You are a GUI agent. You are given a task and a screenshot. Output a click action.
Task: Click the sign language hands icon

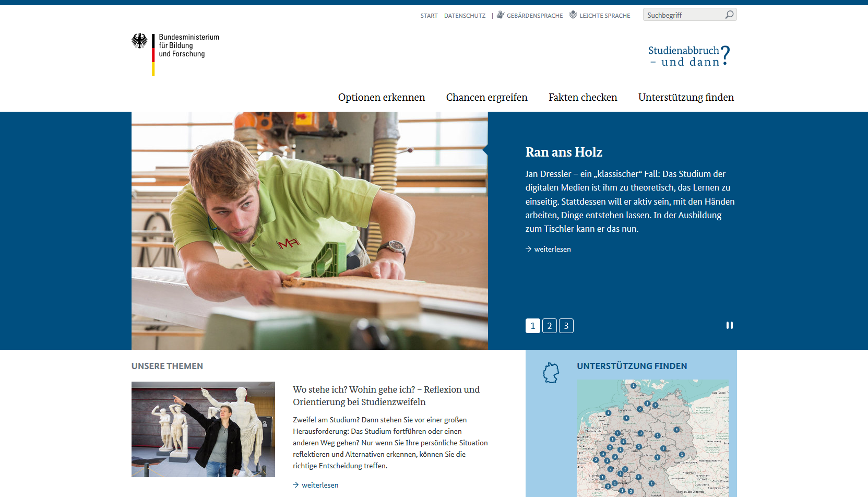tap(500, 15)
